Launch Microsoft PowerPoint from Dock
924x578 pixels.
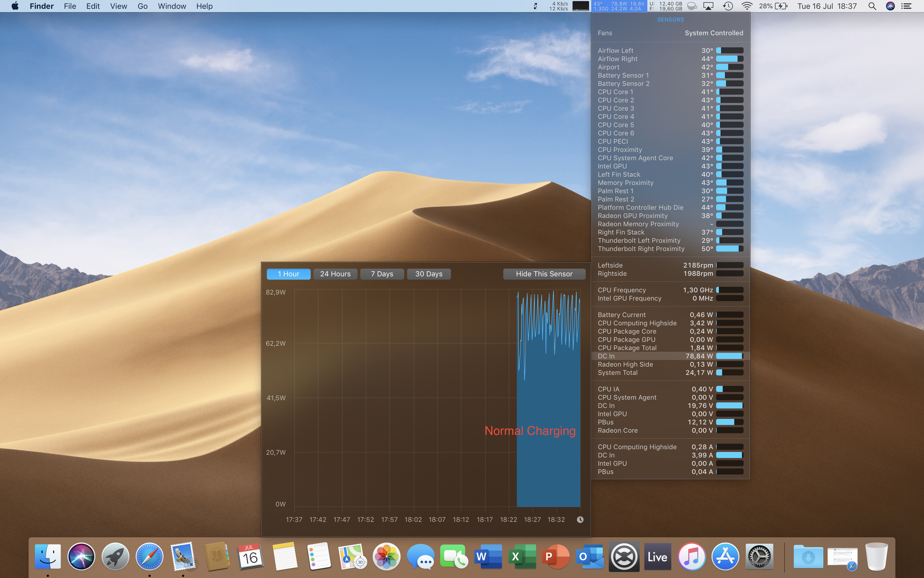point(556,556)
